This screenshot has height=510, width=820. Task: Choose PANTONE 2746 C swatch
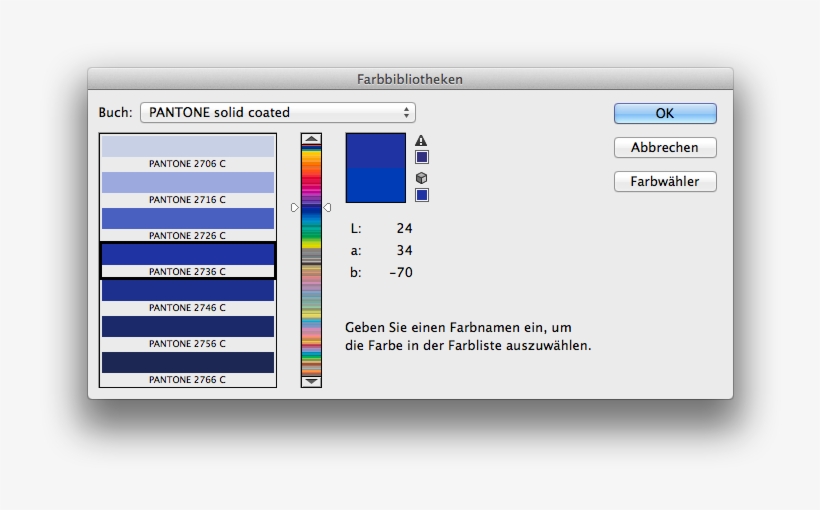(188, 297)
